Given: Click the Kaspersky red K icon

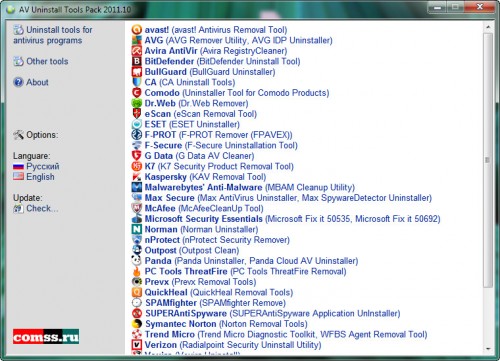Looking at the screenshot, I should coord(137,177).
